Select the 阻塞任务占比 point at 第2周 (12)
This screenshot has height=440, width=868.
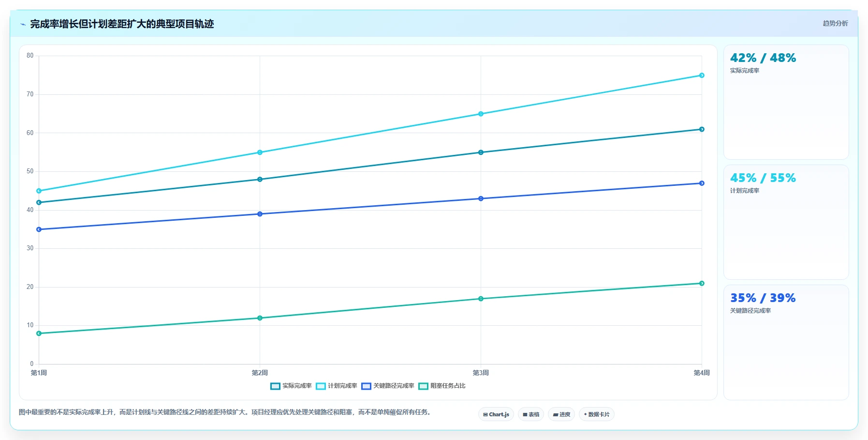pos(260,318)
